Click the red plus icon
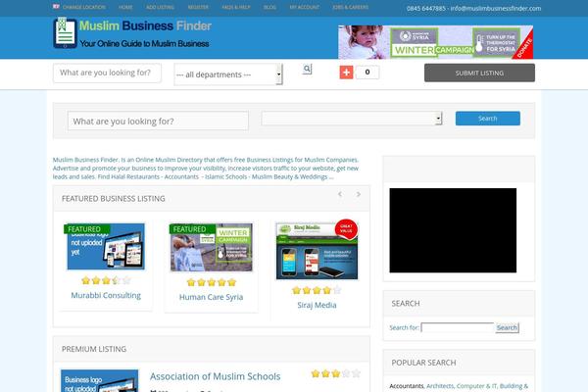The width and height of the screenshot is (588, 392). 346,73
